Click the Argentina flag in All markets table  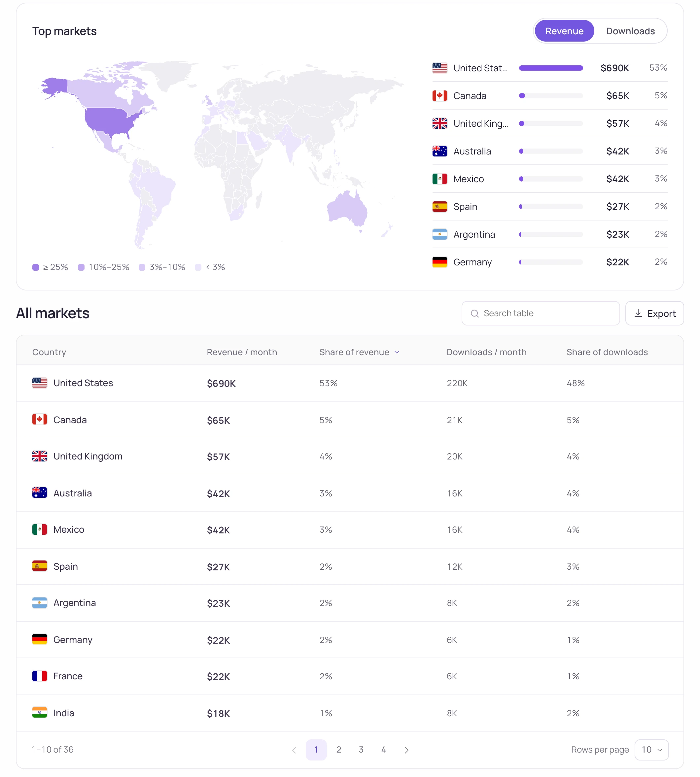[x=40, y=602]
